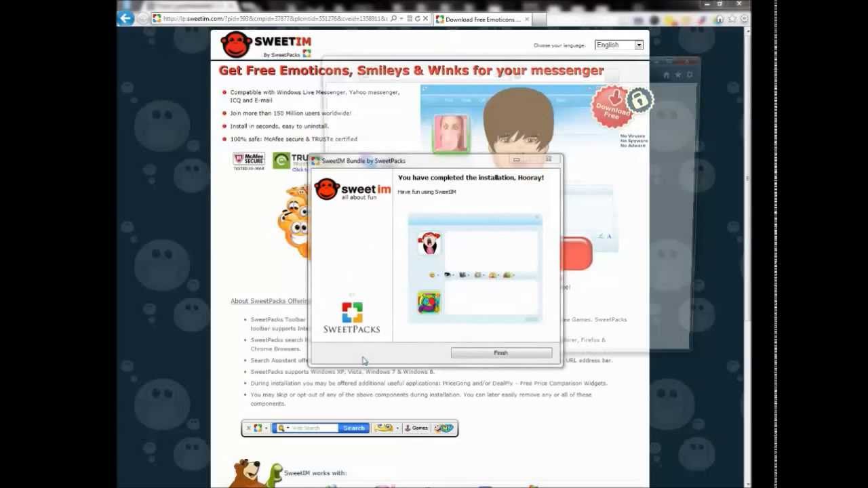Minimize the SweetIM Bundle installer window
Viewport: 868px width, 488px height.
click(x=516, y=160)
